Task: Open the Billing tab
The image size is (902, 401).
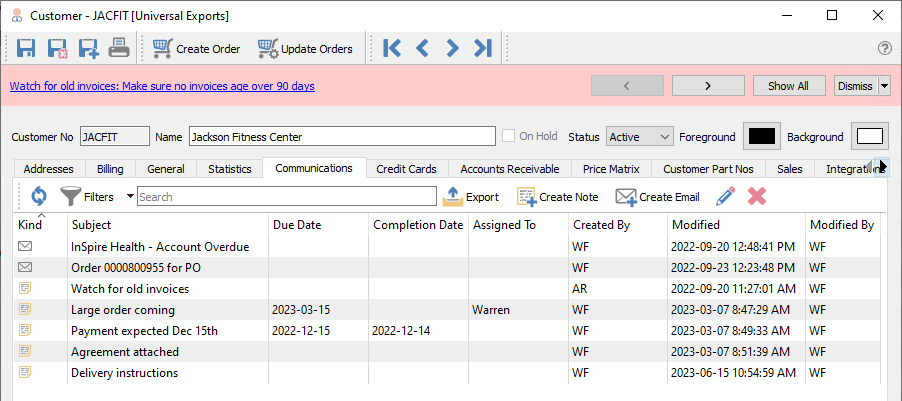Action: tap(110, 169)
